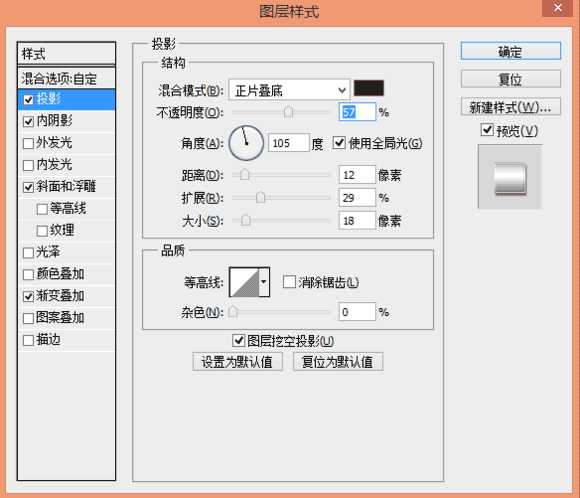The width and height of the screenshot is (580, 498).
Task: Select the 描边 row label
Action: pos(48,339)
